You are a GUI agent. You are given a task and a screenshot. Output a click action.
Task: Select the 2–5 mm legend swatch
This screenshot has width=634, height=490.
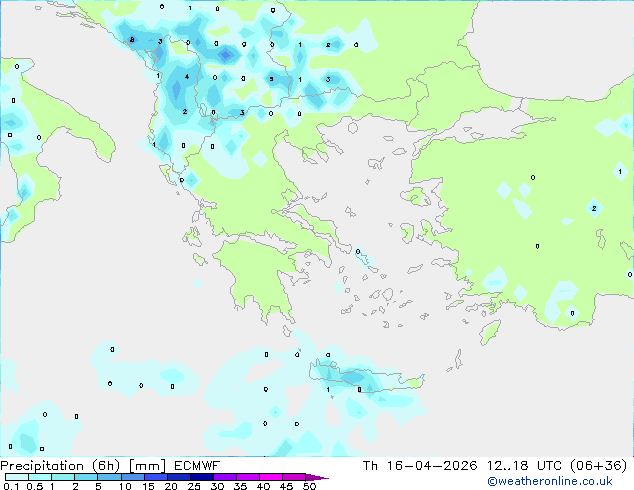click(x=86, y=477)
